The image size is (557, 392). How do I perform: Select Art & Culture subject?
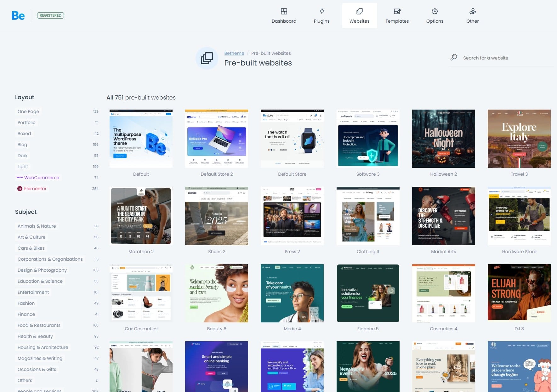31,237
